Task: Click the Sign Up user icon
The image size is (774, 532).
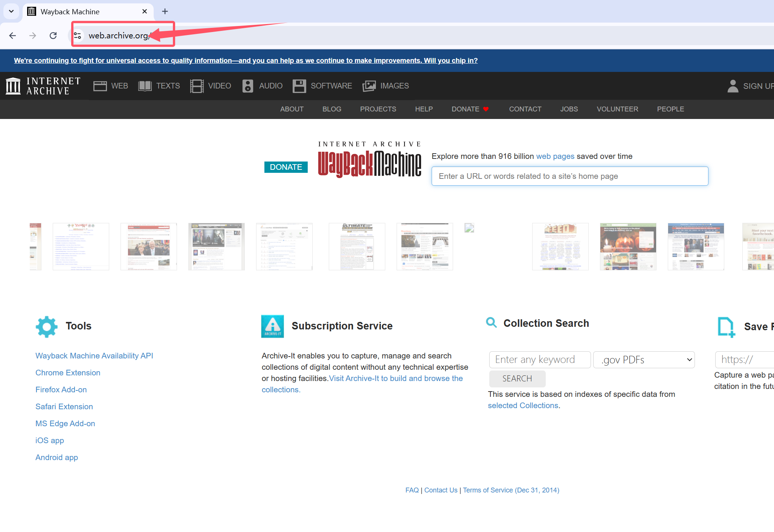Action: [733, 86]
